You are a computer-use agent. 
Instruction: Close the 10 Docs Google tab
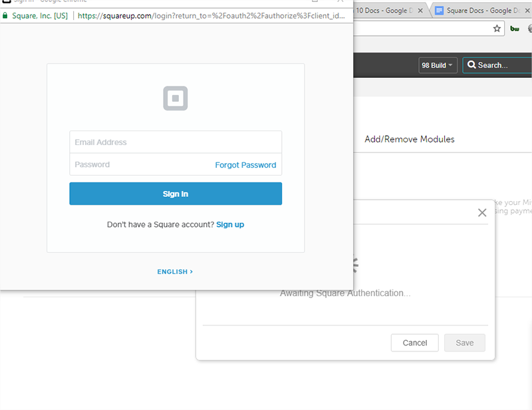[x=420, y=11]
